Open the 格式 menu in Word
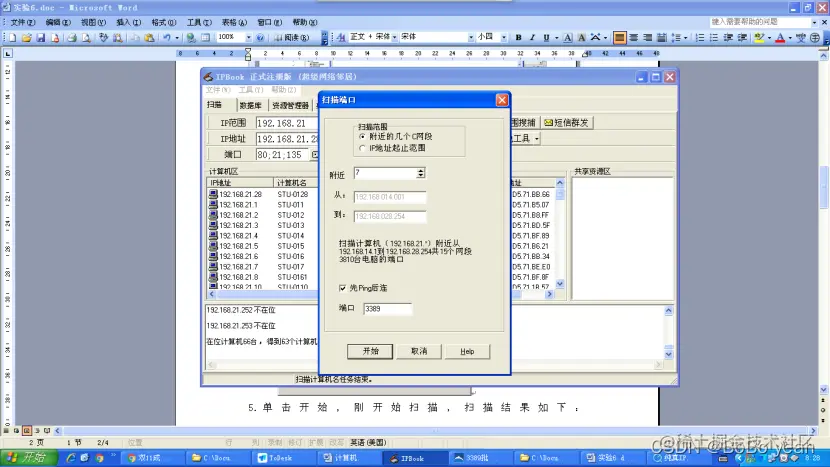 click(164, 22)
